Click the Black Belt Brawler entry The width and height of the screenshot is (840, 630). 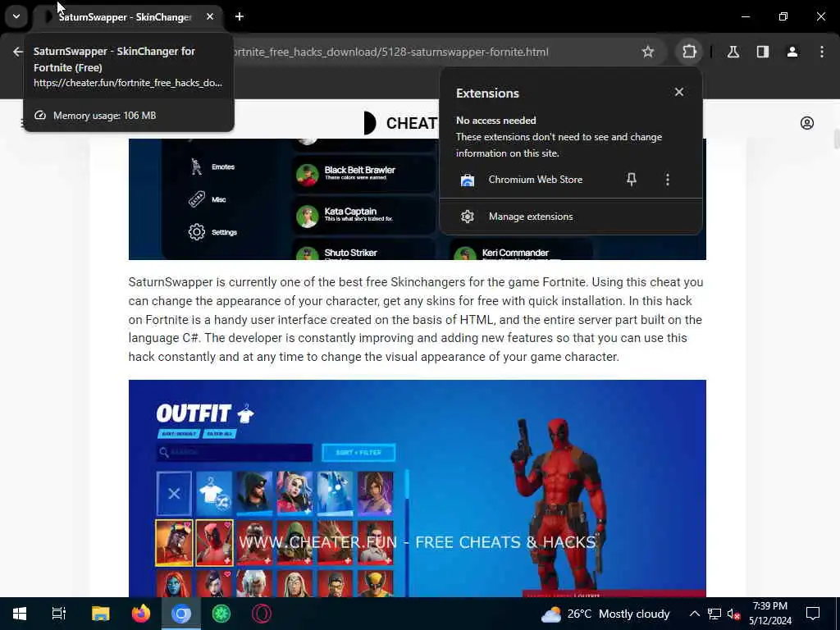(363, 174)
